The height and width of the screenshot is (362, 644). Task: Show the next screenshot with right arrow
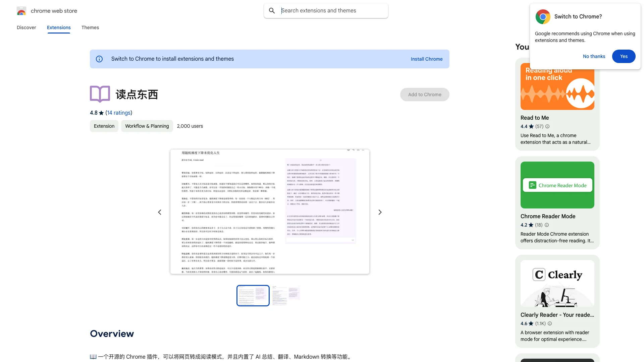click(380, 212)
